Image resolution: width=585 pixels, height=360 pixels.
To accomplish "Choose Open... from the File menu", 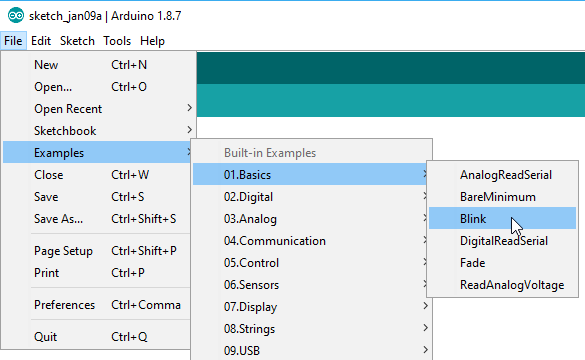I will tap(99, 87).
